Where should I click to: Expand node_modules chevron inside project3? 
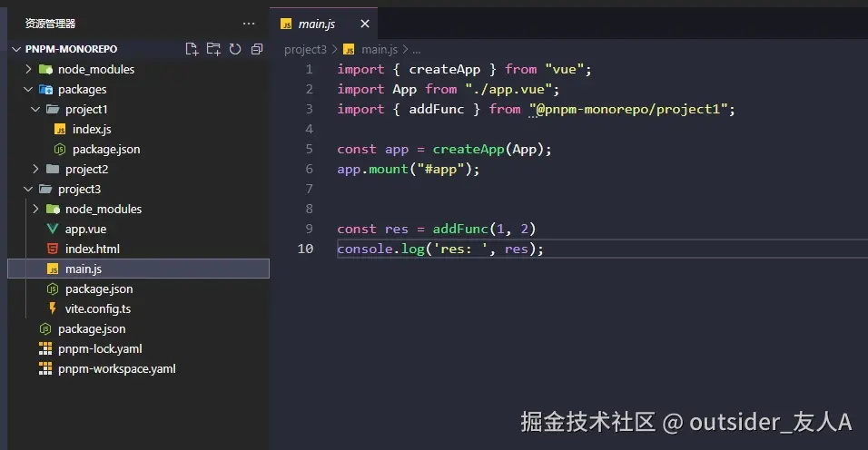tap(35, 209)
